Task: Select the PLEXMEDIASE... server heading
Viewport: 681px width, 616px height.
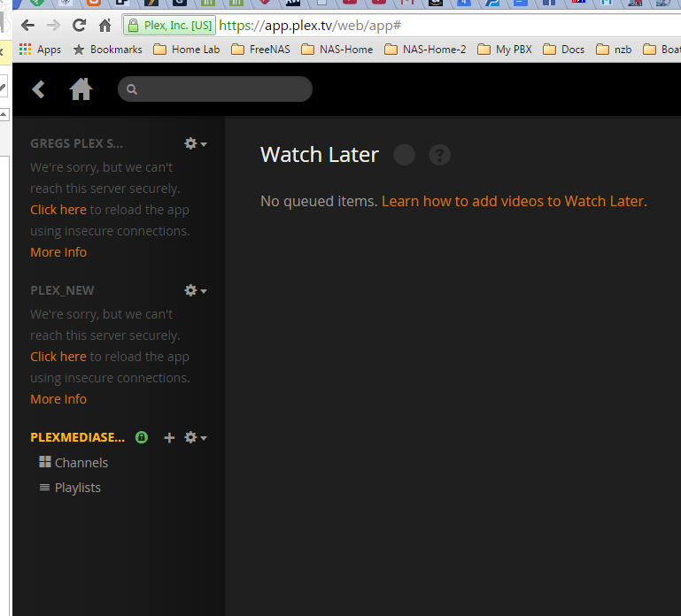Action: tap(78, 437)
